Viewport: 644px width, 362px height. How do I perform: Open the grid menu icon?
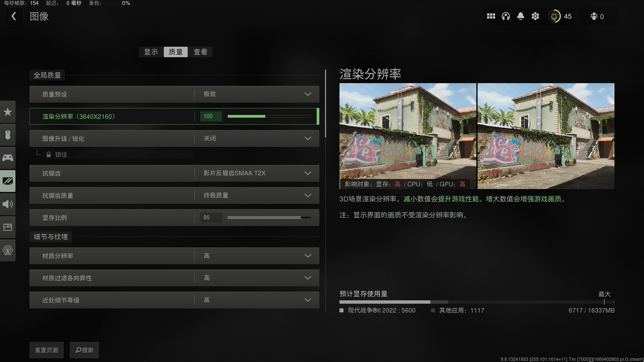(x=491, y=16)
